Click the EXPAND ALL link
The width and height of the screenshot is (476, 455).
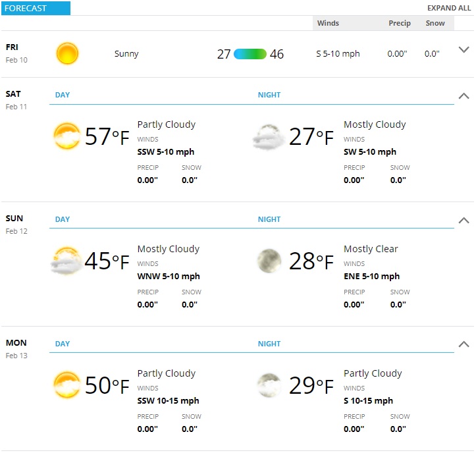pos(449,8)
